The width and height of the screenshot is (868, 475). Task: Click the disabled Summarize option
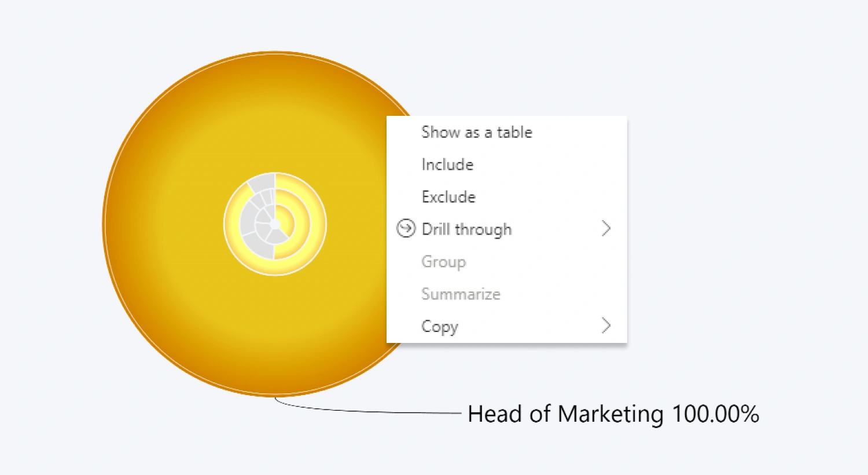(461, 294)
